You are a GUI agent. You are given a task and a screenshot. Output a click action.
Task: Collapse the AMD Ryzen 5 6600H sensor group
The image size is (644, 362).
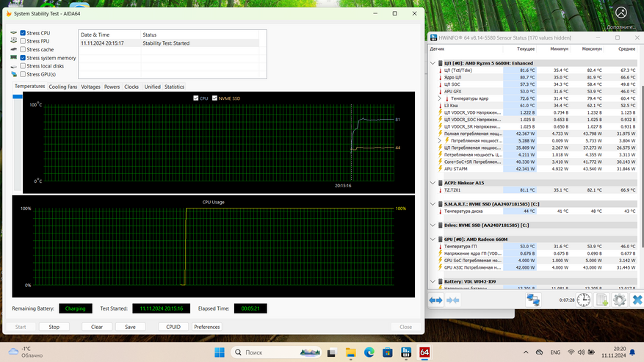433,63
